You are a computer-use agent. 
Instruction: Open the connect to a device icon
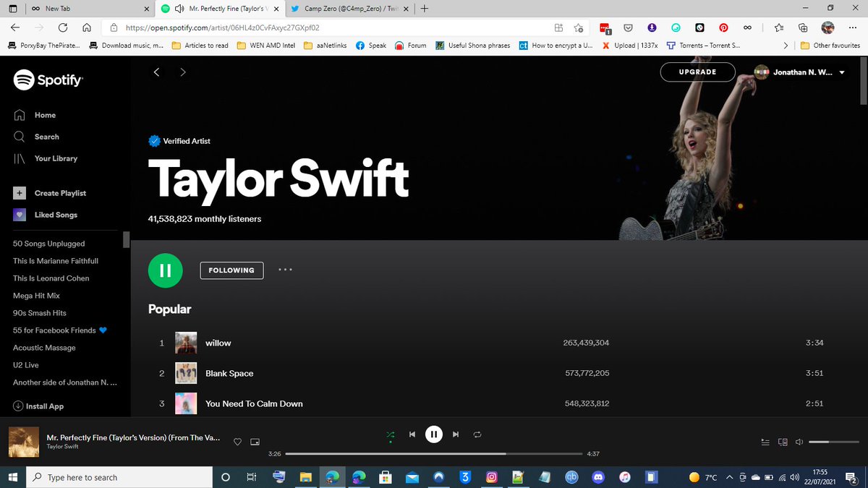(x=782, y=442)
